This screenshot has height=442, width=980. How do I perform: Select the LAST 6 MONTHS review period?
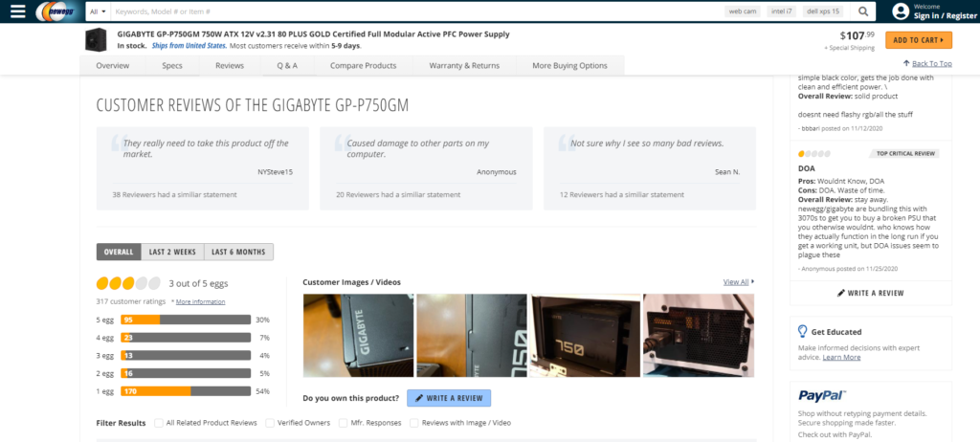coord(238,252)
